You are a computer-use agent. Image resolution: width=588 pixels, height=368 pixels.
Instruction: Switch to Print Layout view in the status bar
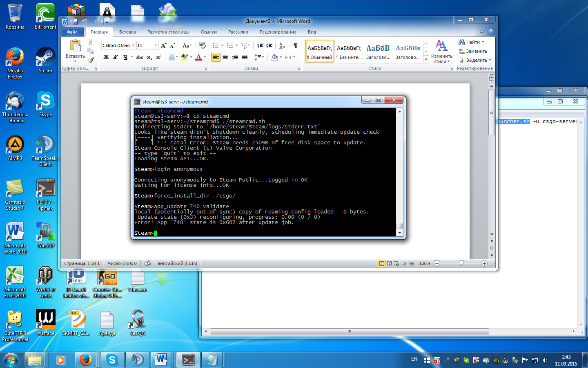(382, 263)
